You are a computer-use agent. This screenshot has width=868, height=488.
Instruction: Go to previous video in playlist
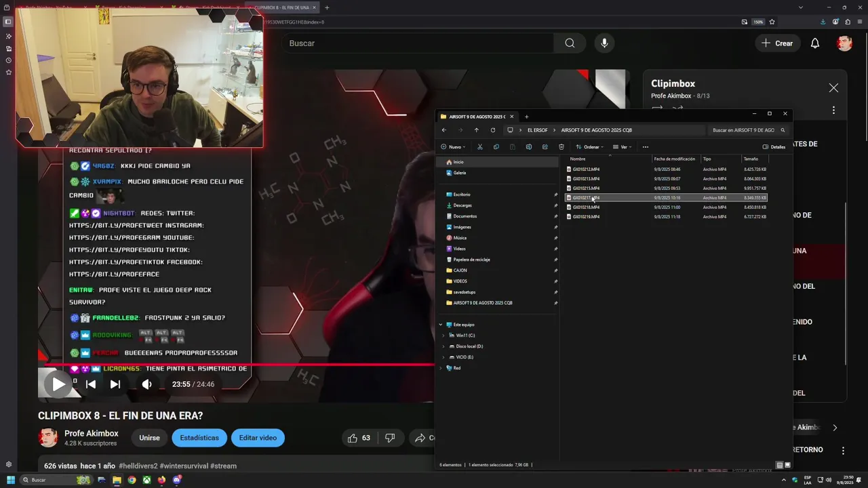coord(91,384)
